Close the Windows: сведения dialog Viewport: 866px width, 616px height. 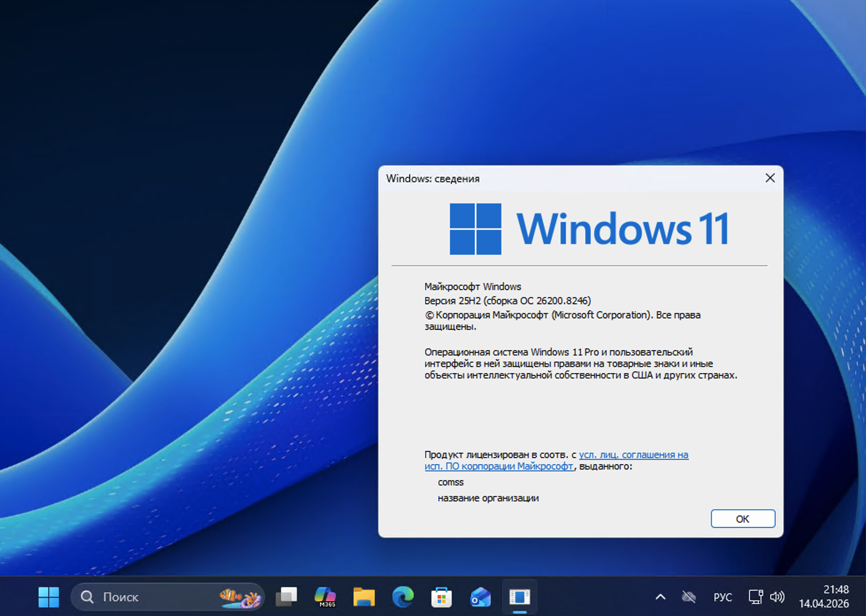coord(770,178)
